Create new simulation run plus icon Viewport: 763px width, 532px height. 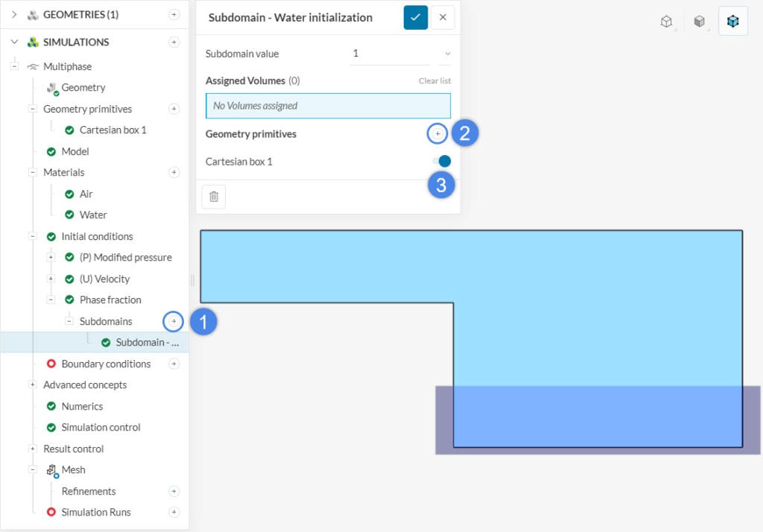click(x=174, y=512)
